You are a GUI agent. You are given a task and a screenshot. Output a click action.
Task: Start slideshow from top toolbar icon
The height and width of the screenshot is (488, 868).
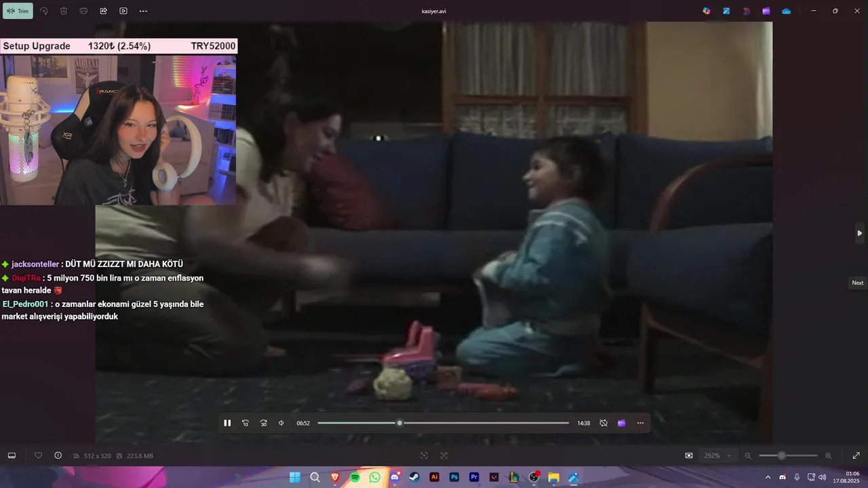123,11
